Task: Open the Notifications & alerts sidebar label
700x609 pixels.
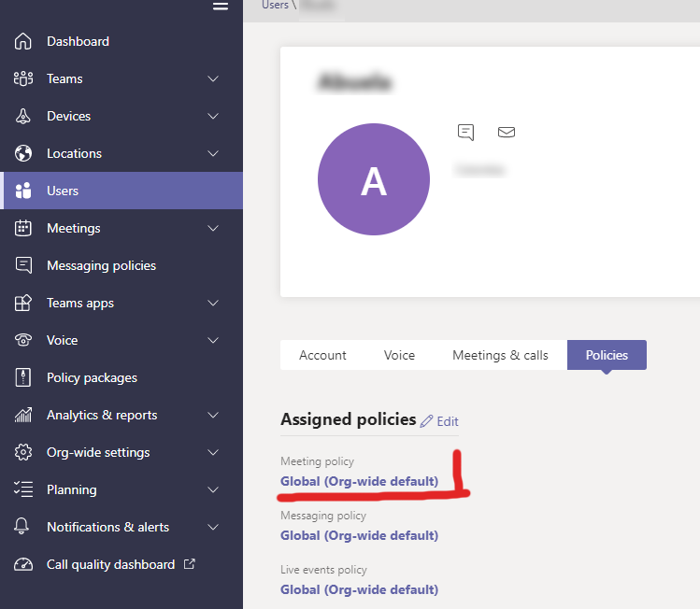Action: pos(108,527)
